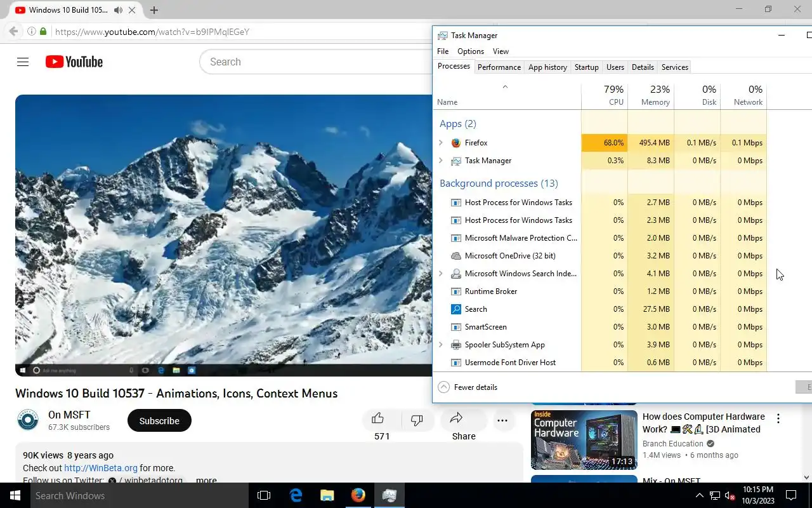Viewport: 812px width, 508px height.
Task: Open a new browser tab
Action: point(154,10)
